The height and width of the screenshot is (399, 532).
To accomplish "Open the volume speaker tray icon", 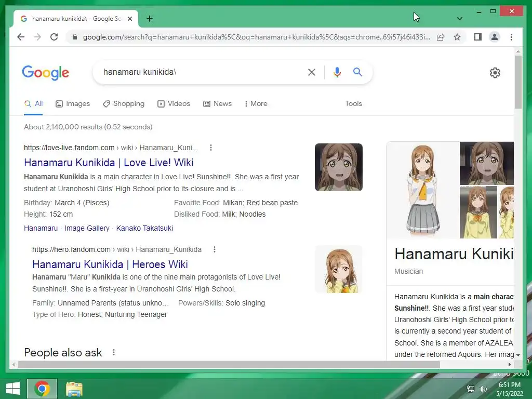I will 483,389.
